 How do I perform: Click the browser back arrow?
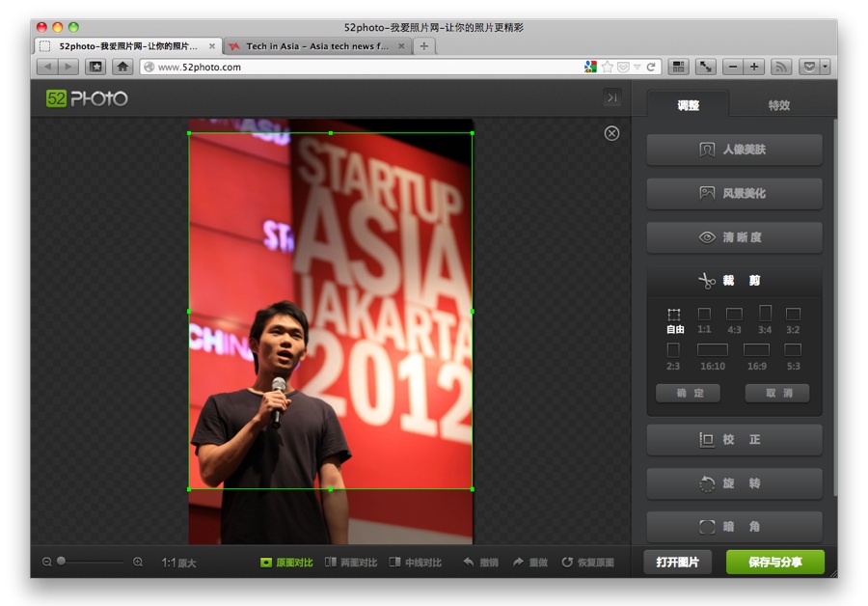[47, 67]
